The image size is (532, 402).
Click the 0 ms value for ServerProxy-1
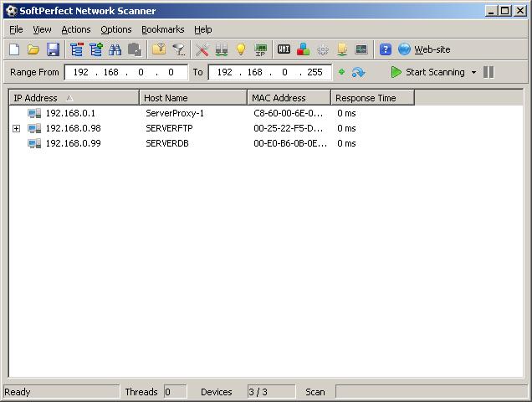[x=346, y=113]
